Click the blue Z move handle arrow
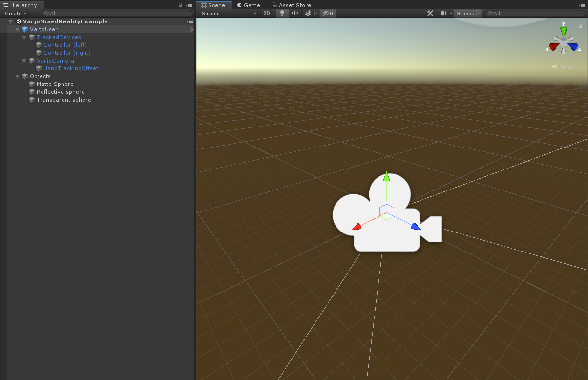588x380 pixels. point(416,226)
